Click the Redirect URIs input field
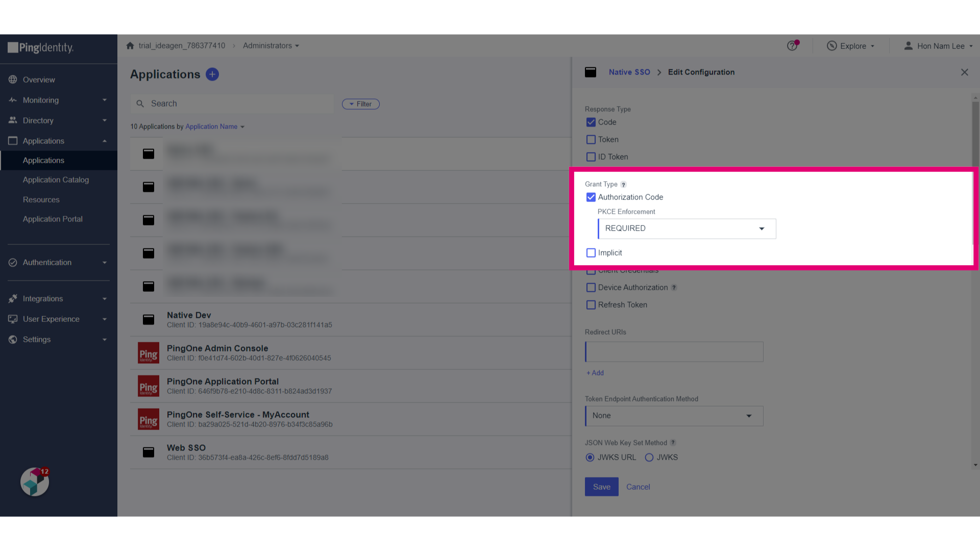 [x=674, y=352]
